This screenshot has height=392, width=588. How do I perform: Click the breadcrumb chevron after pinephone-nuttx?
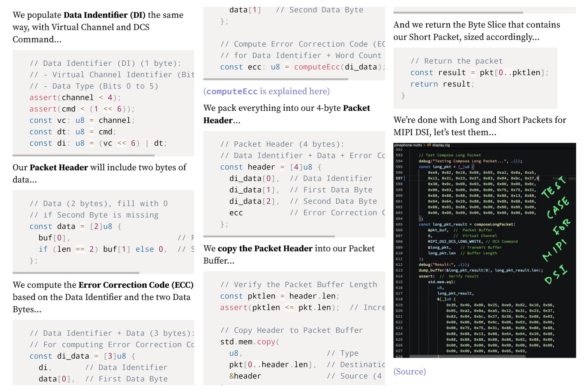coord(424,145)
